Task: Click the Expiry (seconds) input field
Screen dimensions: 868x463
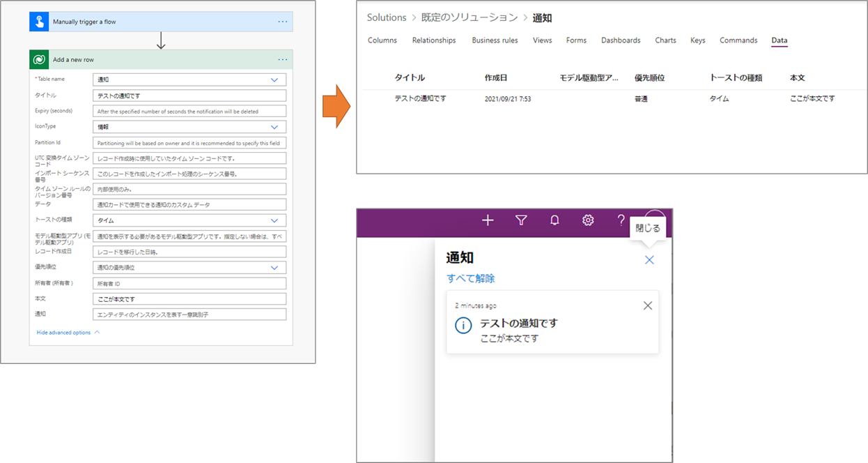Action: point(189,111)
